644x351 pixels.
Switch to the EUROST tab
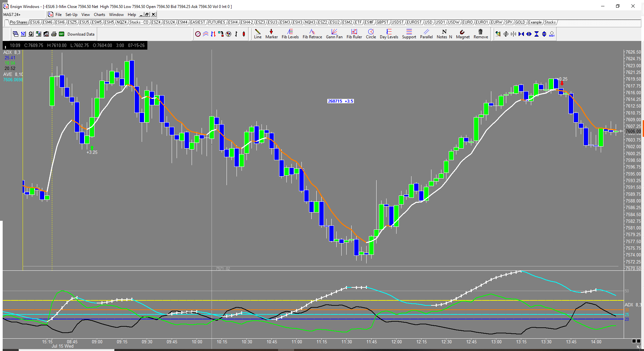coord(414,22)
